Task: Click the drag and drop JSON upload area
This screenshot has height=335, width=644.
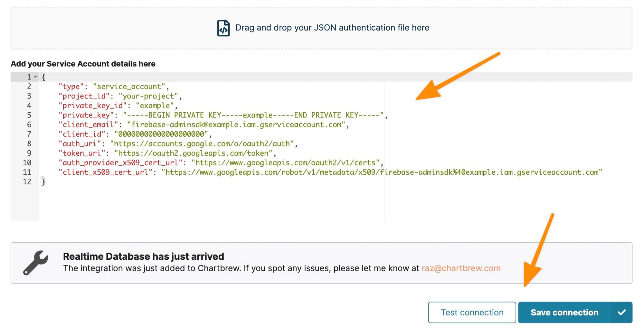Action: [x=322, y=28]
